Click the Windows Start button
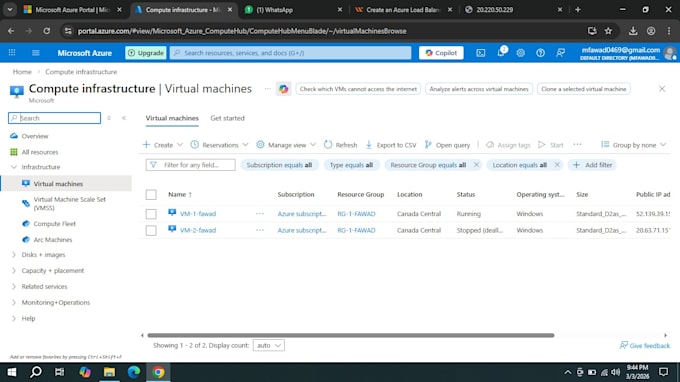This screenshot has height=382, width=680. (x=12, y=372)
